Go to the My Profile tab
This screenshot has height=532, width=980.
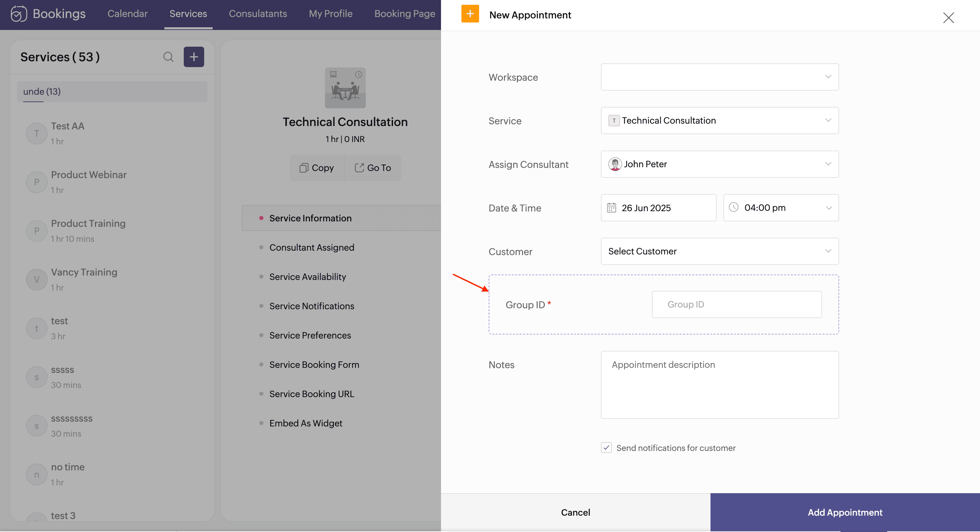point(331,14)
